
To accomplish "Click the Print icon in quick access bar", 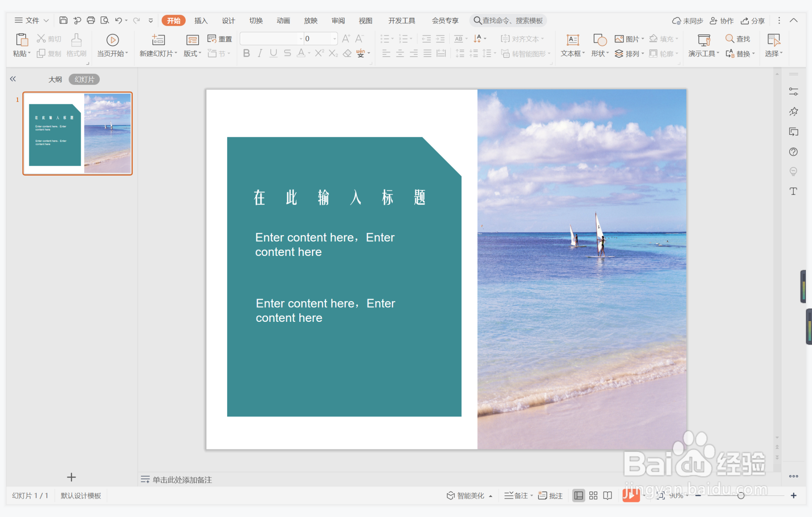I will pyautogui.click(x=91, y=20).
